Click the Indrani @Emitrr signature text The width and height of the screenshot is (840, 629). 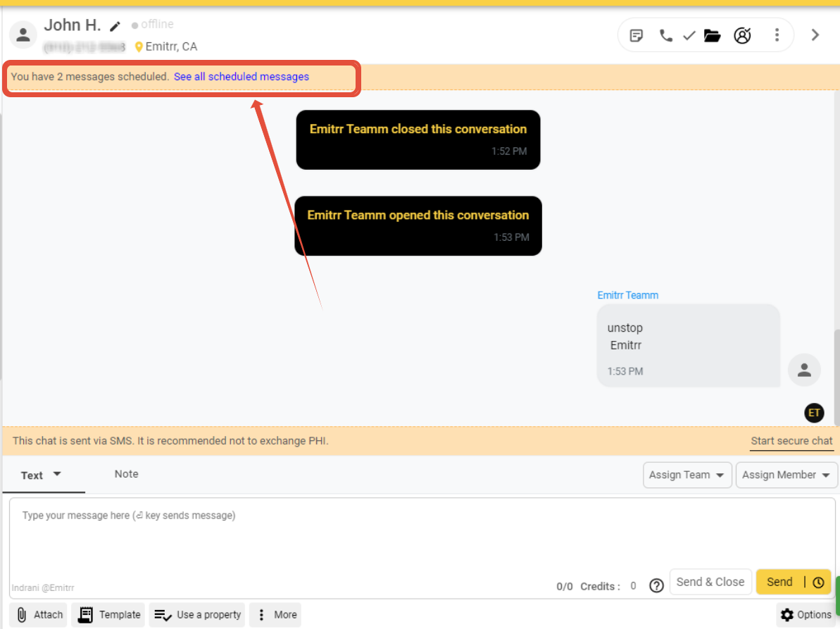coord(43,587)
